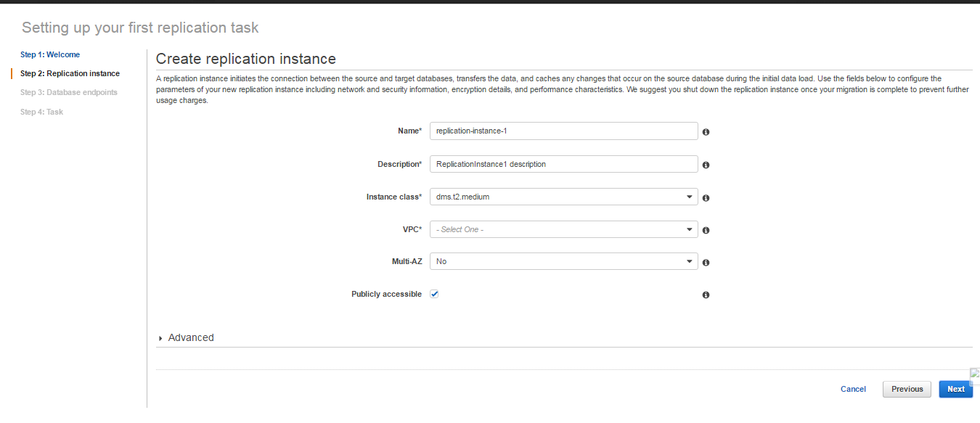Select Step 2: Replication instance
This screenshot has height=423, width=980.
(70, 73)
